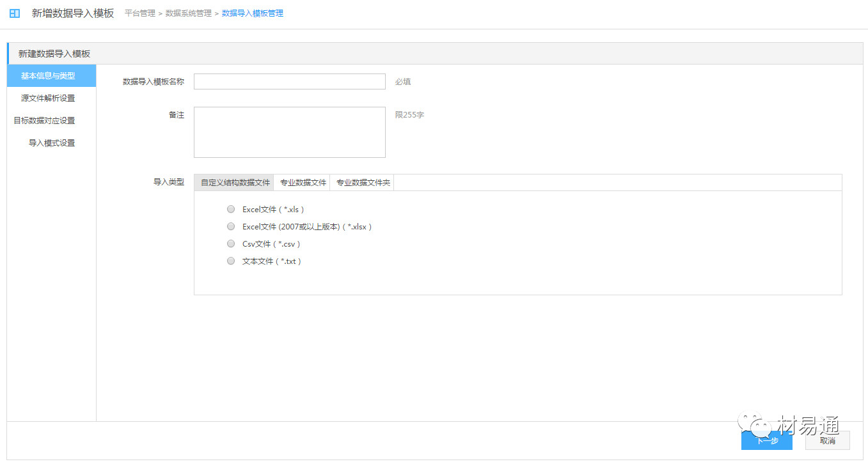Switch to the 专业数据文件 tab

click(303, 183)
